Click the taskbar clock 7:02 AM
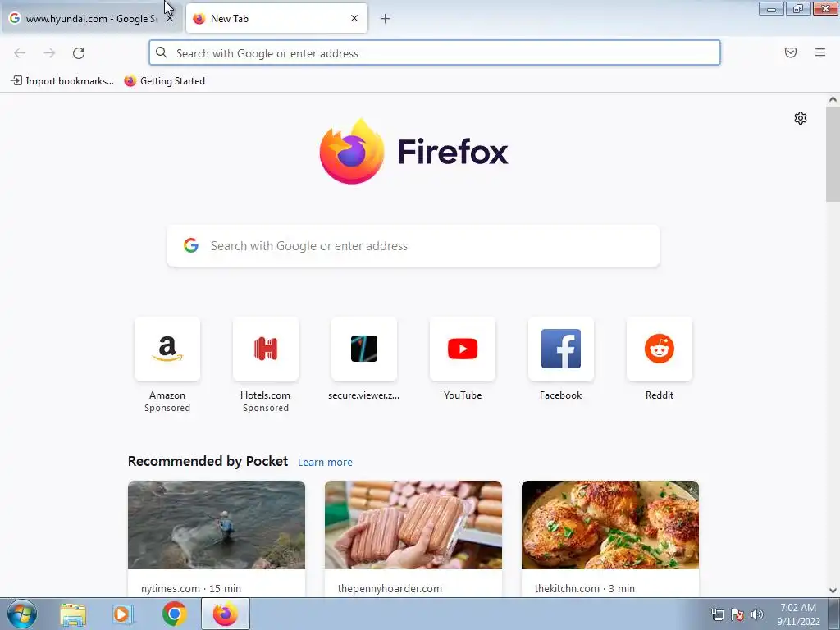The image size is (840, 630). [x=798, y=608]
